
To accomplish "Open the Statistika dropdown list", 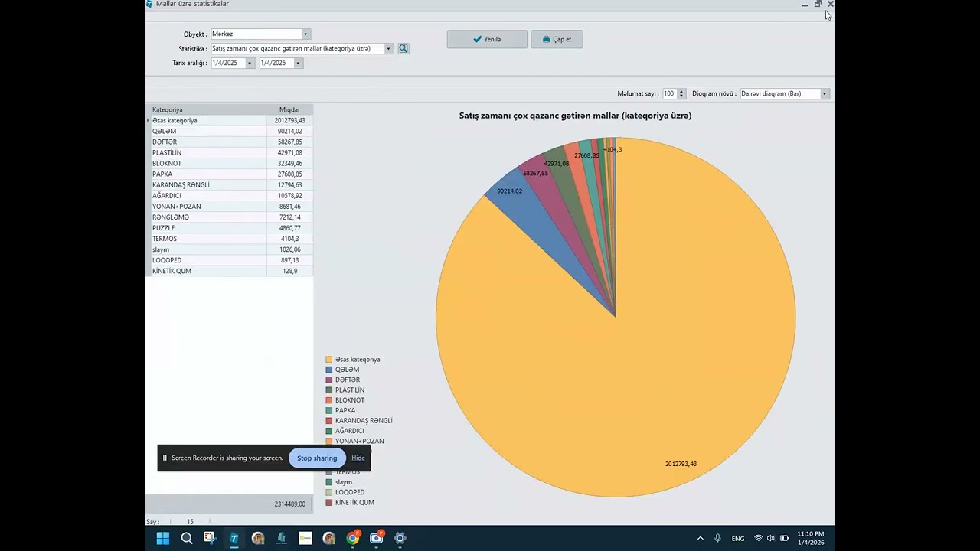I will click(388, 48).
